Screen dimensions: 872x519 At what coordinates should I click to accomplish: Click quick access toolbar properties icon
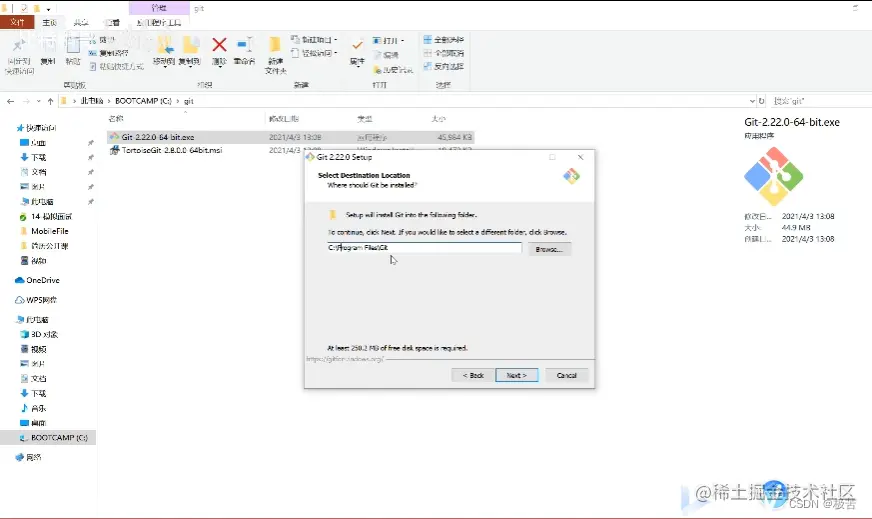(x=24, y=8)
